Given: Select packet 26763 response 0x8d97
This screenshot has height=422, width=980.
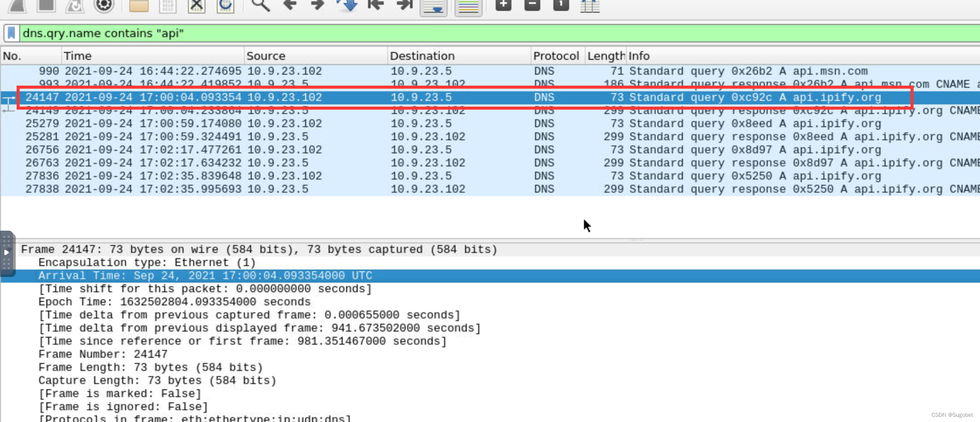Looking at the screenshot, I should (x=490, y=163).
